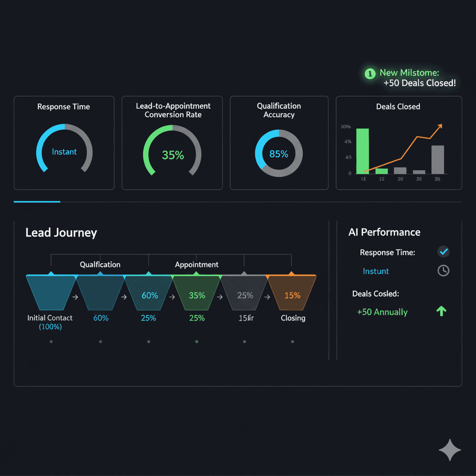Select the sparkle icon in the bottom-right corner
The width and height of the screenshot is (476, 476).
[x=450, y=450]
